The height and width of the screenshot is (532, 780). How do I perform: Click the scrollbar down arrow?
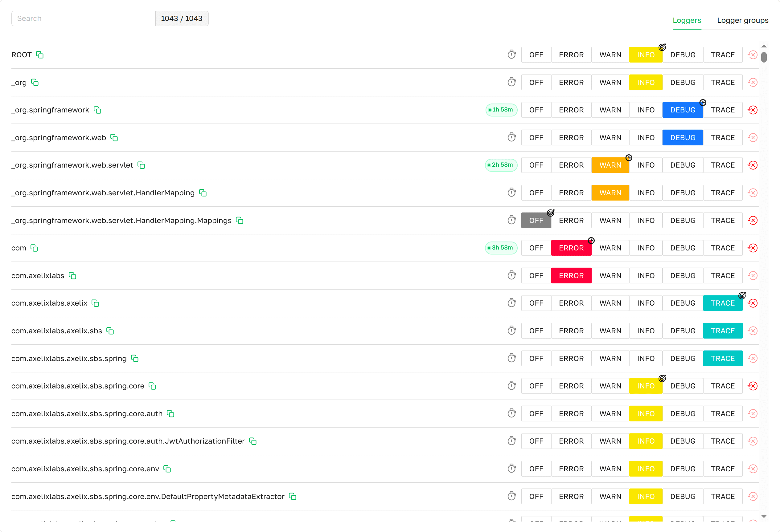(764, 517)
